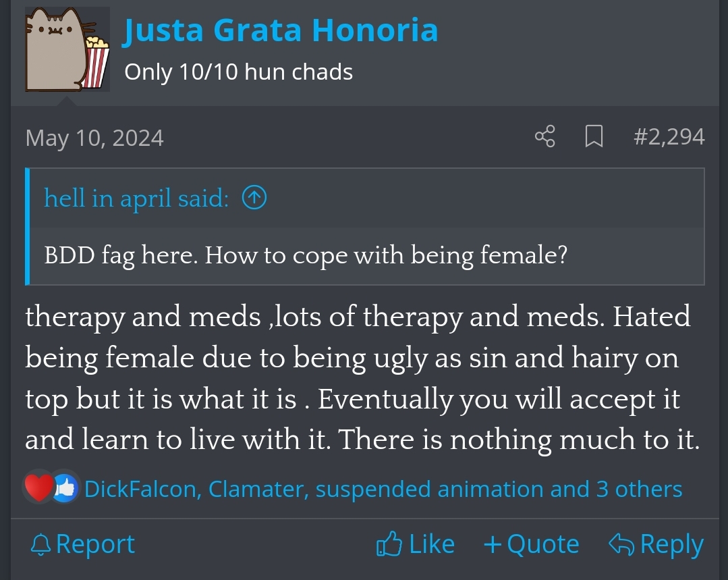Click the circled up-arrow in the quote header
Screen dimensions: 728x580
(x=254, y=198)
